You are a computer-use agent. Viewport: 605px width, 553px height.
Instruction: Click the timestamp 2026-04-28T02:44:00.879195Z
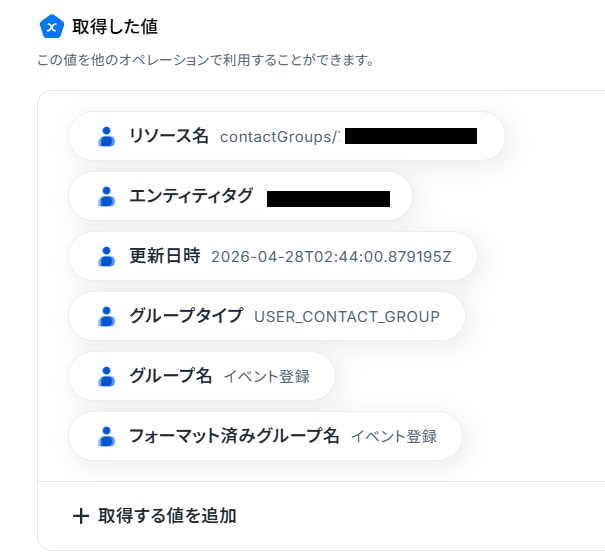(x=331, y=257)
